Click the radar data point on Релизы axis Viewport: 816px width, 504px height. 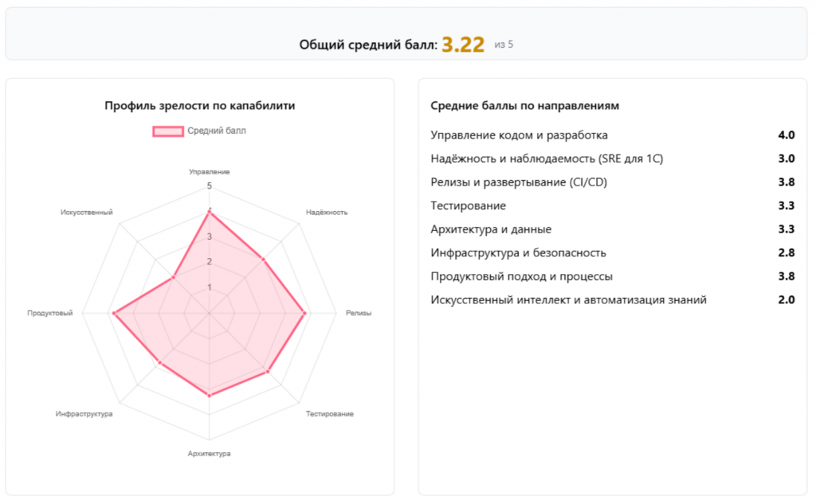[305, 314]
